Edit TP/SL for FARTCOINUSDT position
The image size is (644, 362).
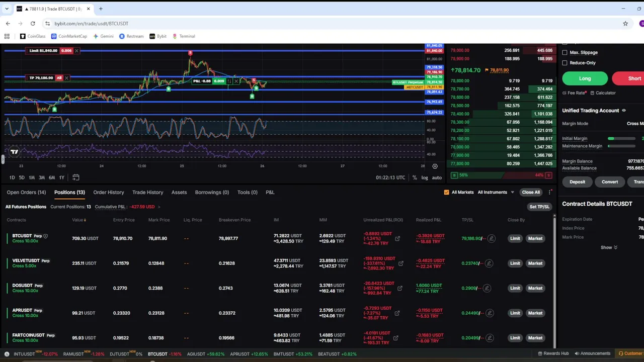[x=489, y=338]
